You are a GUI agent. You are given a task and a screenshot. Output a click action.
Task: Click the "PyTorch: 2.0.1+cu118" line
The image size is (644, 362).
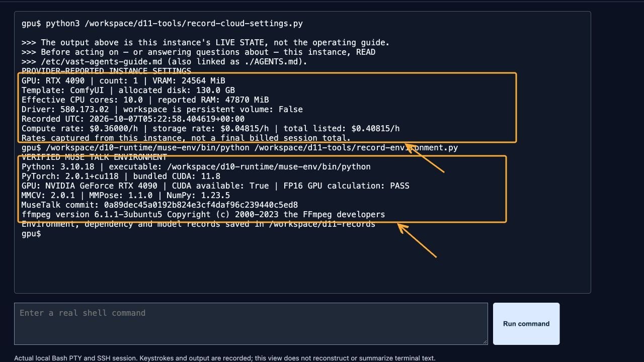tap(121, 176)
